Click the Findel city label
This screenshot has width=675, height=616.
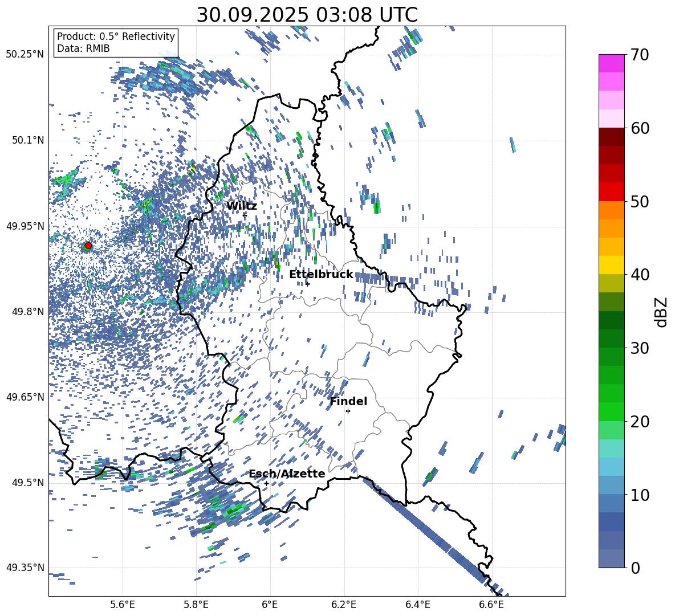coord(348,401)
